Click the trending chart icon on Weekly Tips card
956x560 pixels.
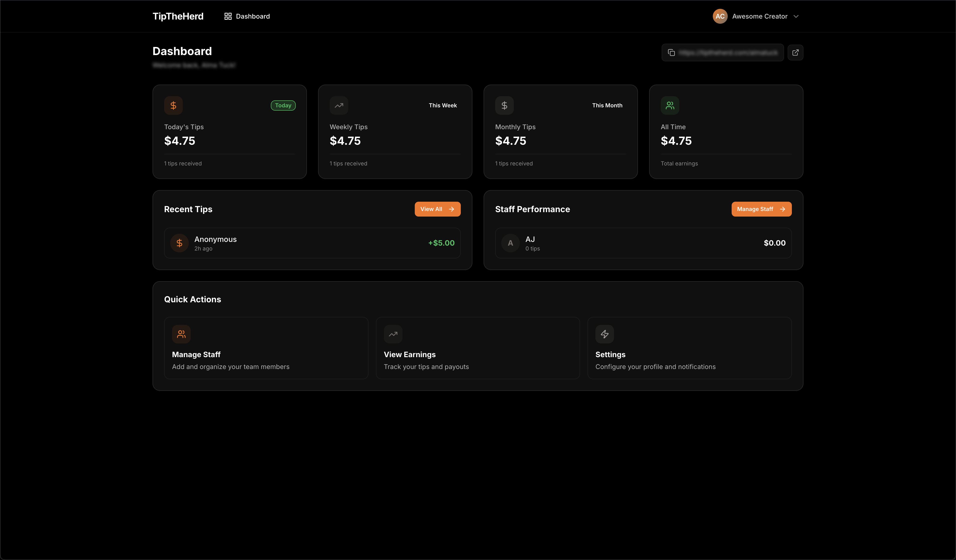pyautogui.click(x=339, y=105)
